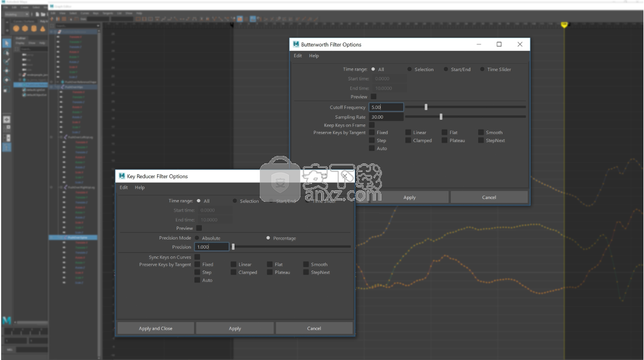The image size is (644, 360).
Task: Enable Preview checkbox in Key Reducer dialog
Action: pos(199,228)
